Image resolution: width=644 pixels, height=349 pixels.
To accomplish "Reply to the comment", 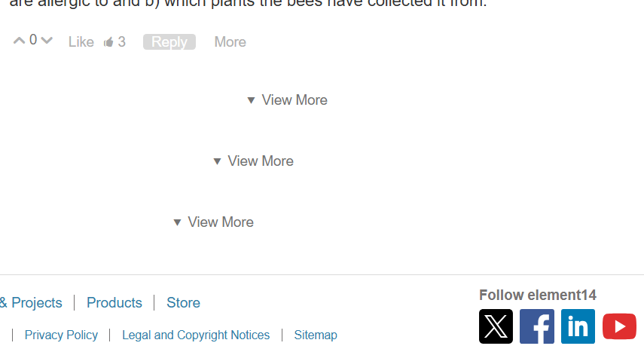I will pos(169,42).
